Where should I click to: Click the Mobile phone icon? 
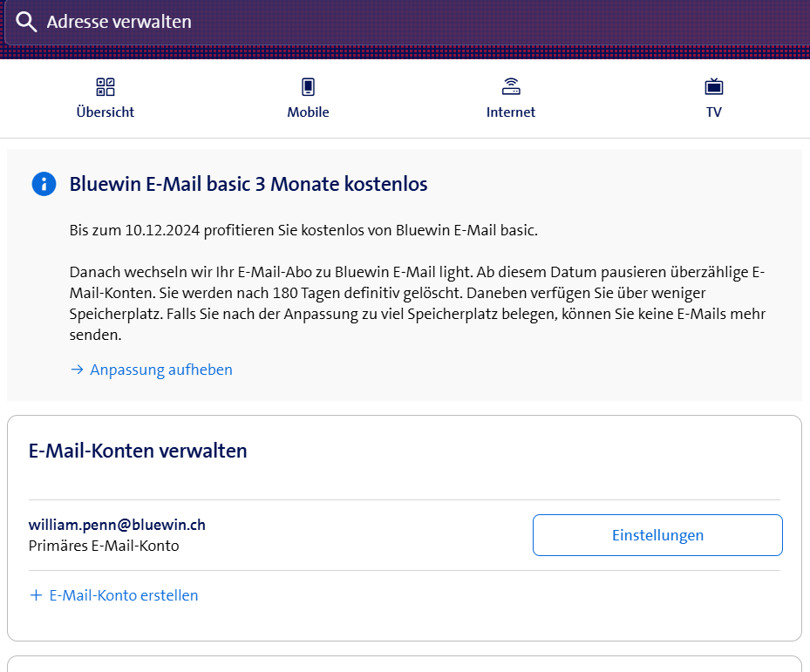[x=308, y=87]
